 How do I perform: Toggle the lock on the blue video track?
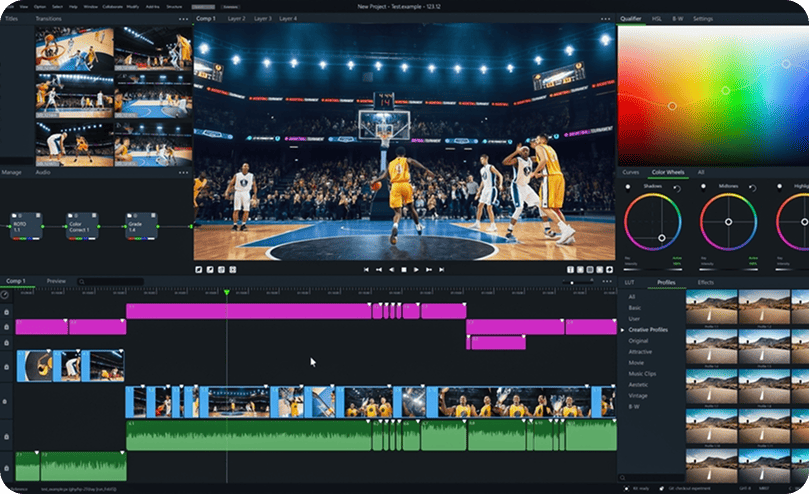(6, 401)
